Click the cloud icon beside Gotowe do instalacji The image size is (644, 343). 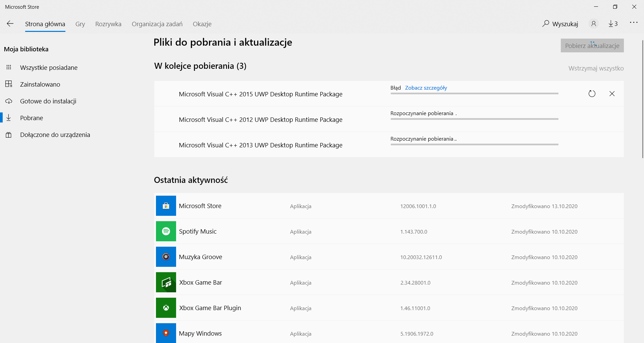click(x=9, y=101)
